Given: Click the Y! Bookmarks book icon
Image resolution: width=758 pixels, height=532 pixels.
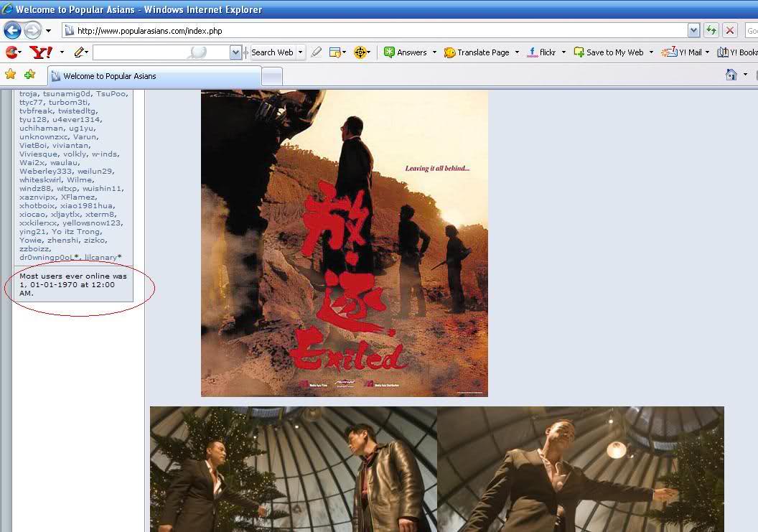Looking at the screenshot, I should pos(723,52).
